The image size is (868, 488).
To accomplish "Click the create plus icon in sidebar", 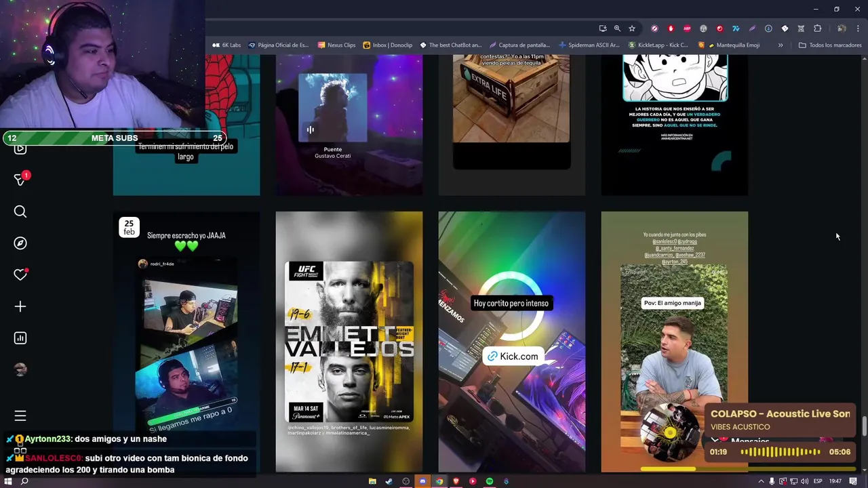I will (20, 306).
